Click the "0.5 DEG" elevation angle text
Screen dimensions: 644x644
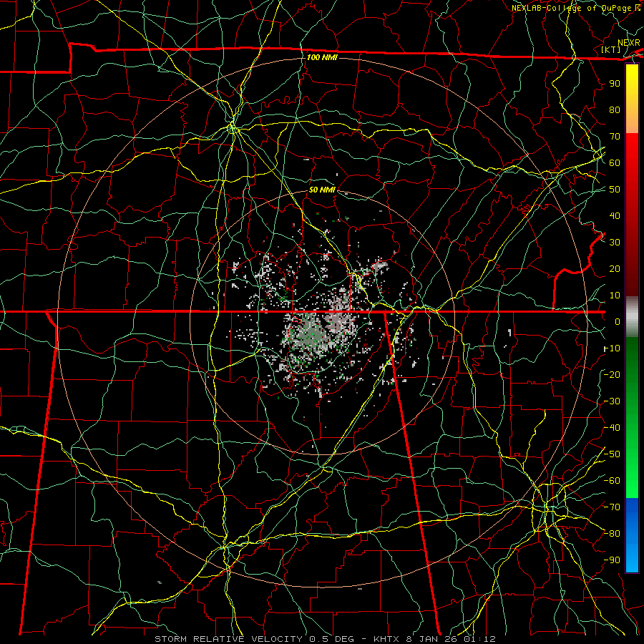pyautogui.click(x=331, y=639)
